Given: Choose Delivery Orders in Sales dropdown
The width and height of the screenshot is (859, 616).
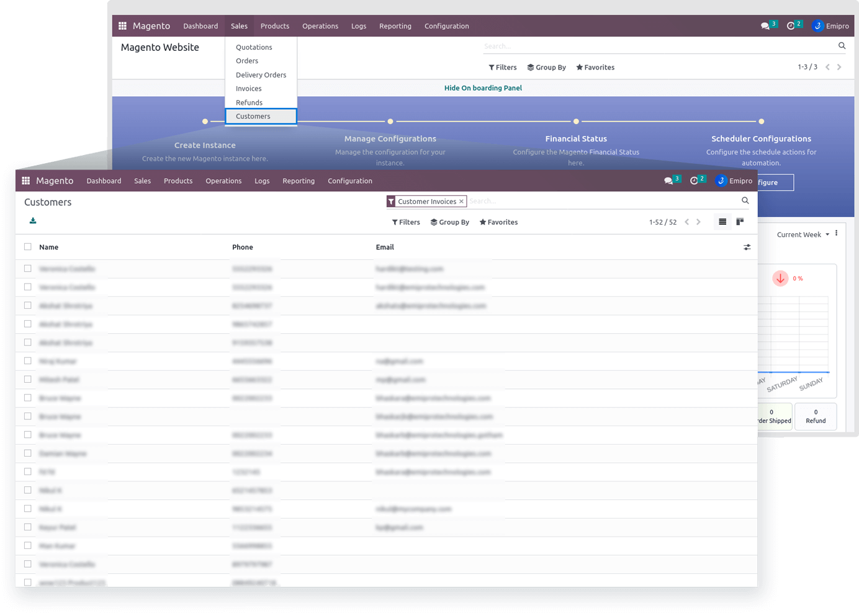Looking at the screenshot, I should [261, 75].
